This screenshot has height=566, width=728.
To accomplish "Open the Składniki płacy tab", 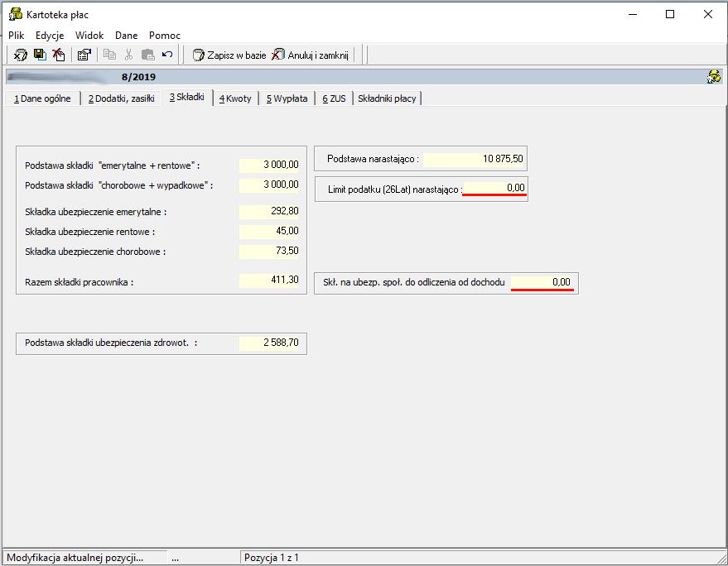I will click(x=387, y=98).
